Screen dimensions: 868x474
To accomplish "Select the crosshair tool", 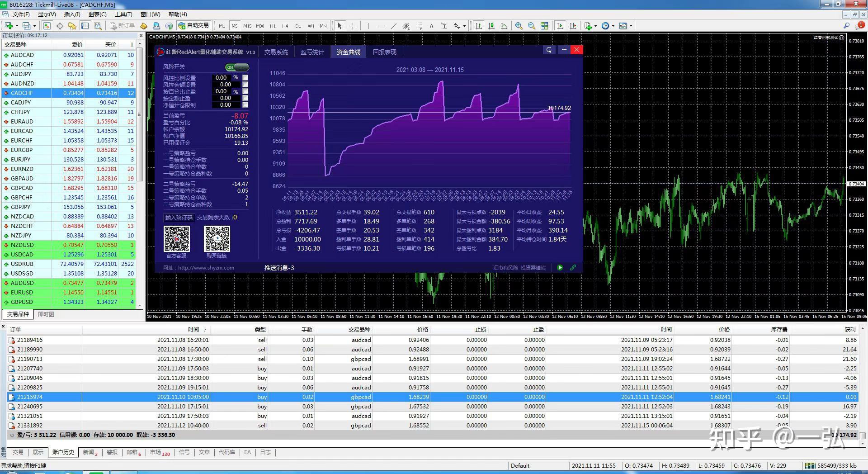I will click(x=353, y=26).
